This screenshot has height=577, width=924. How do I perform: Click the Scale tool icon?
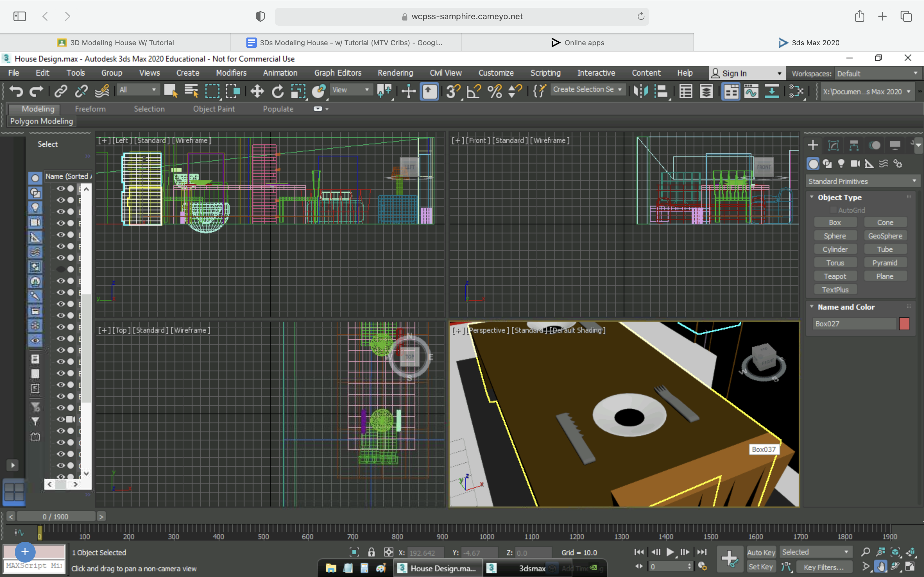coord(299,90)
